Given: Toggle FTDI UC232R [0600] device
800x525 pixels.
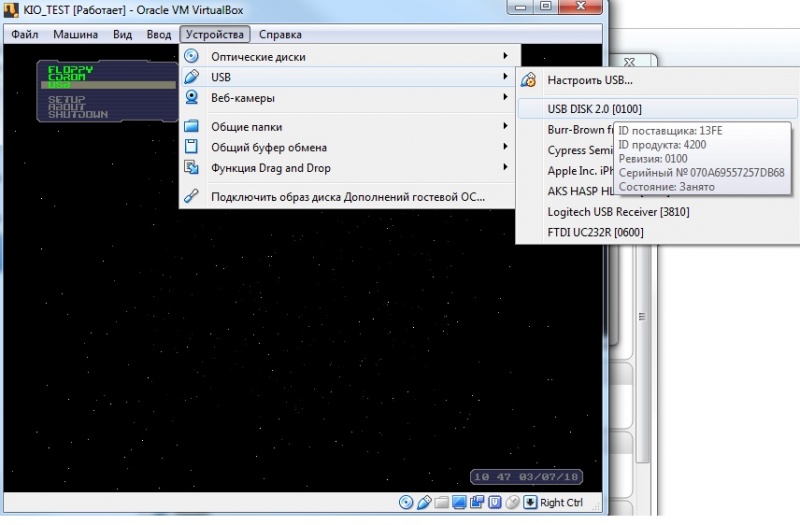Looking at the screenshot, I should click(595, 233).
